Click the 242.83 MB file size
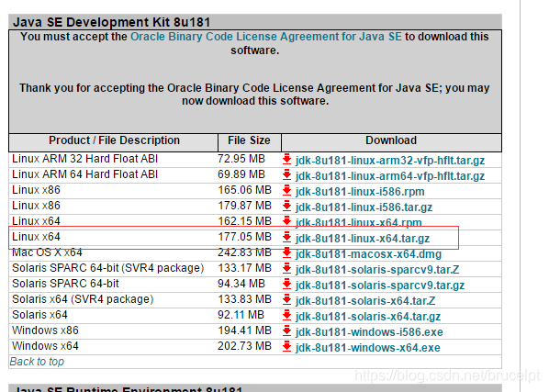 [244, 252]
